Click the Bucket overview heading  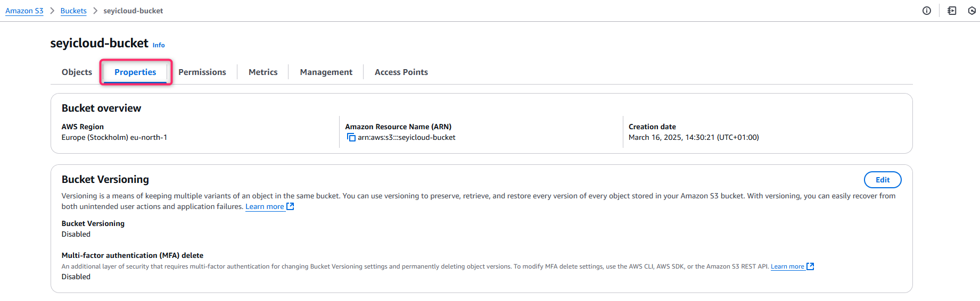tap(101, 108)
